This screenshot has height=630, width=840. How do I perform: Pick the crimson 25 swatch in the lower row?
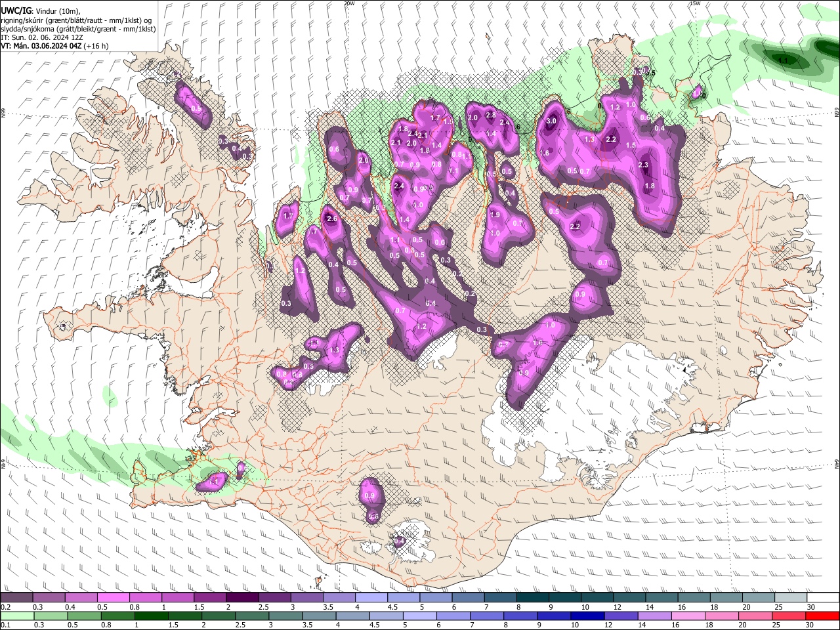[x=789, y=616]
